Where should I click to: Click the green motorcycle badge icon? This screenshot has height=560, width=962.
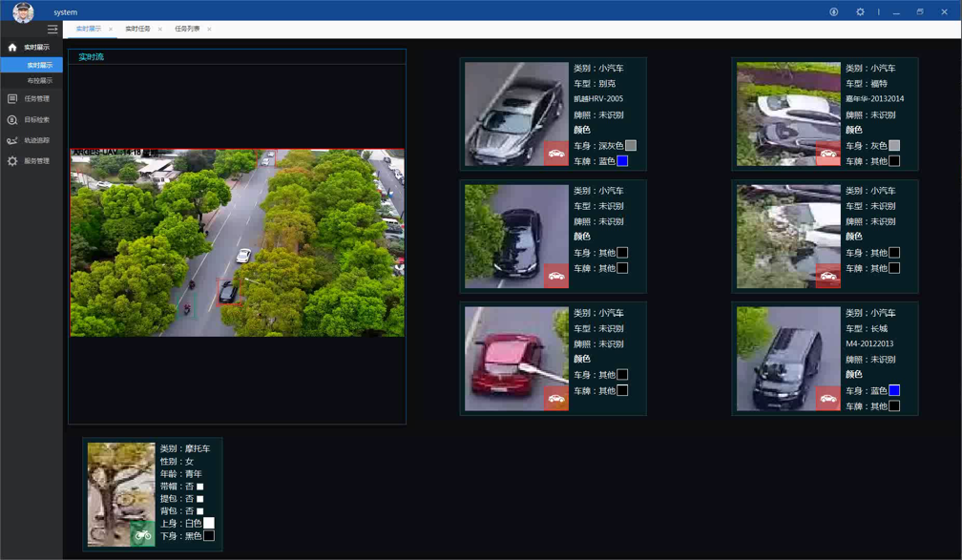point(142,534)
